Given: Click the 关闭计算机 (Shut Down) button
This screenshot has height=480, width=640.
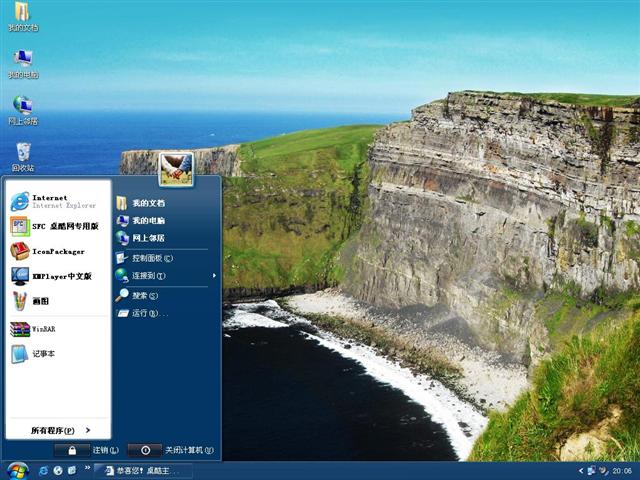Looking at the screenshot, I should point(172,450).
